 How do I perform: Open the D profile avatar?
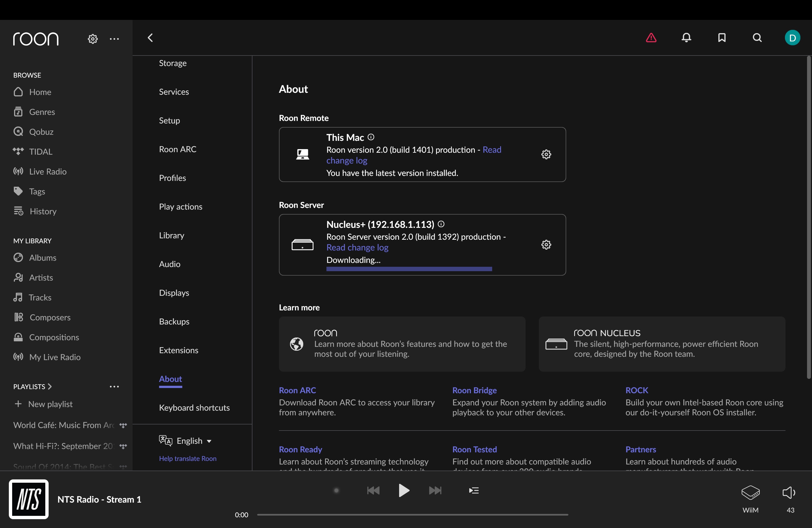(792, 38)
